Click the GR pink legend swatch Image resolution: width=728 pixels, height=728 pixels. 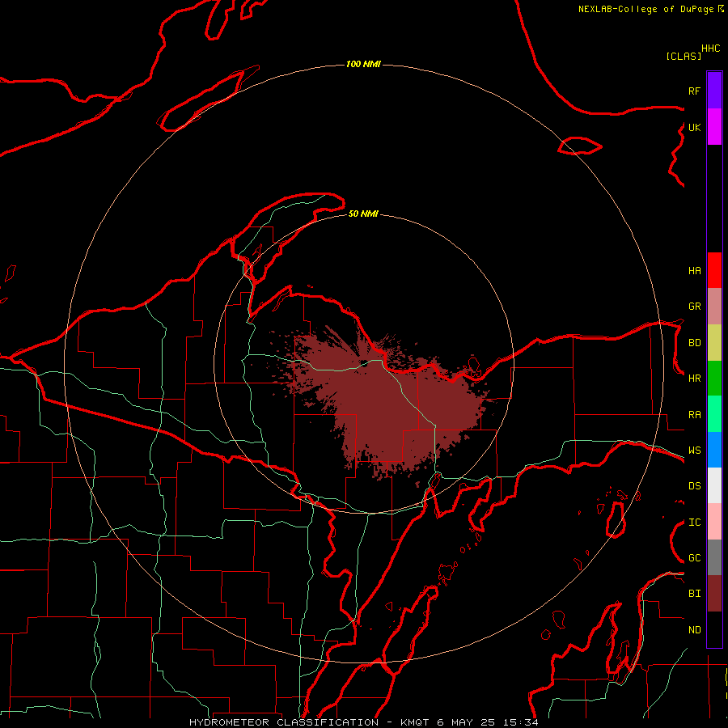click(714, 306)
